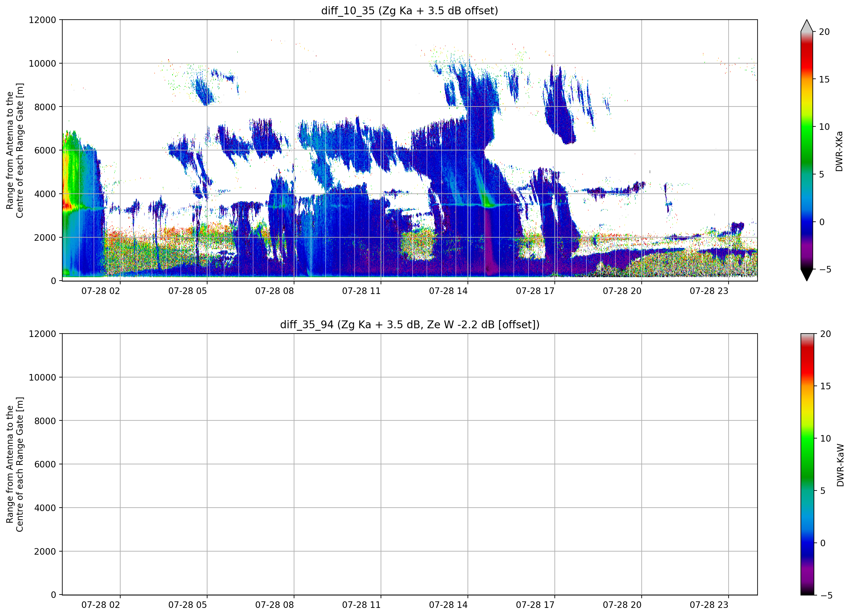Click the top colorbar tick label 15
Image resolution: width=851 pixels, height=616 pixels.
coord(824,79)
